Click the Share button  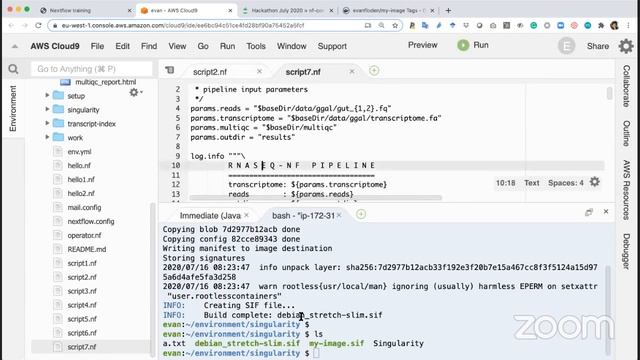[x=598, y=46]
